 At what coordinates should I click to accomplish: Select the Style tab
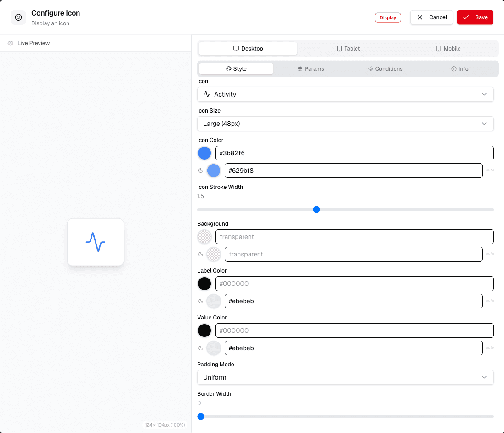(x=236, y=69)
